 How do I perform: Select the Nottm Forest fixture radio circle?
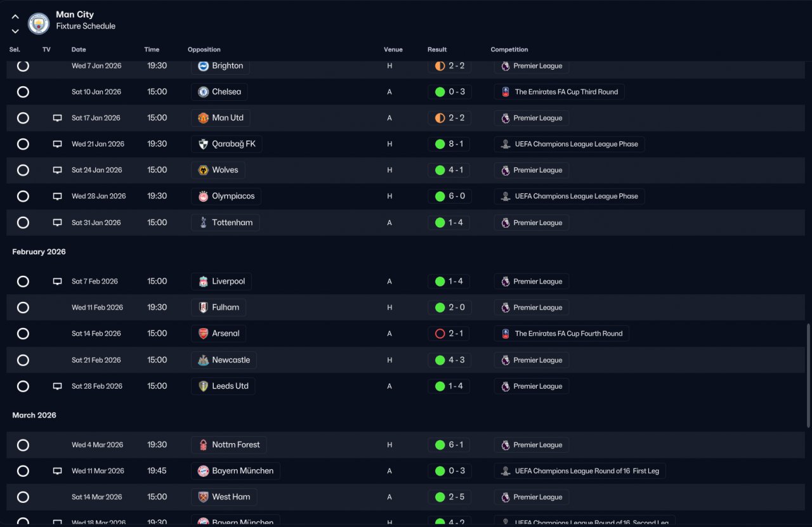23,445
